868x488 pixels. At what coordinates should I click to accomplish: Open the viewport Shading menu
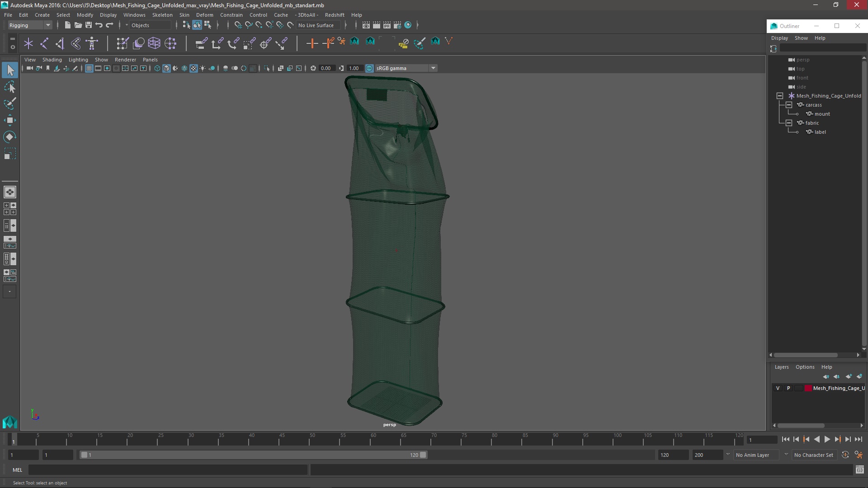click(52, 60)
